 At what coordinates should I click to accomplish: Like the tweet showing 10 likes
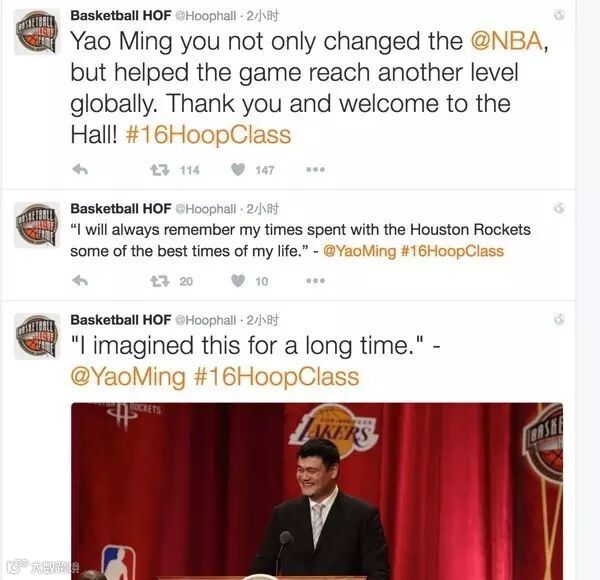pos(238,281)
